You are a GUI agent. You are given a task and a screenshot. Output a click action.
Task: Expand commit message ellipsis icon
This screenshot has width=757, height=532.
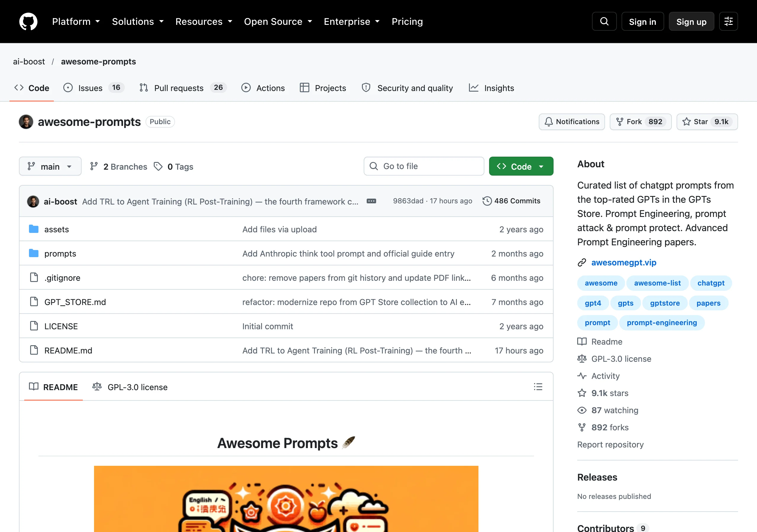(371, 201)
